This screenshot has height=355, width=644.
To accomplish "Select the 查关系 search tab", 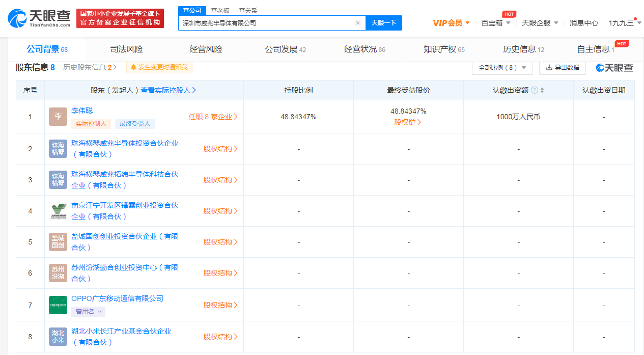I will (x=248, y=11).
